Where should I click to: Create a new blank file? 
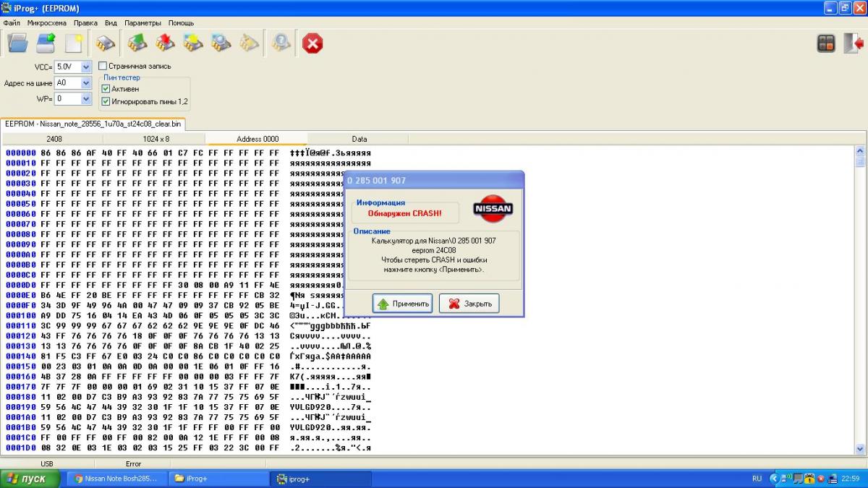pyautogui.click(x=74, y=43)
